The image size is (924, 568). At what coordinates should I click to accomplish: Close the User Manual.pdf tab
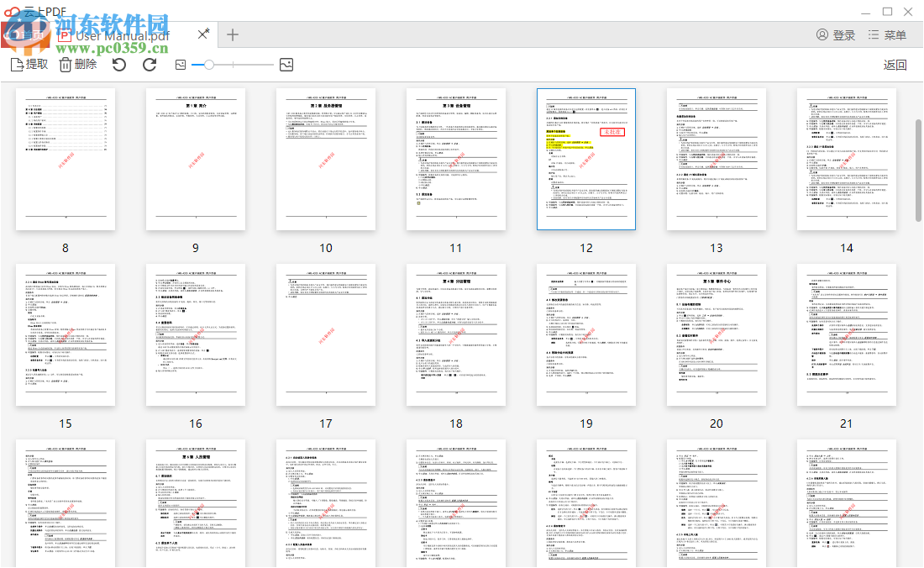pyautogui.click(x=202, y=34)
